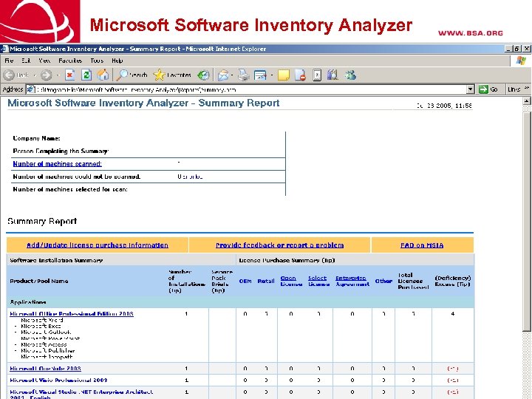Go to the Home page icon

click(x=103, y=75)
